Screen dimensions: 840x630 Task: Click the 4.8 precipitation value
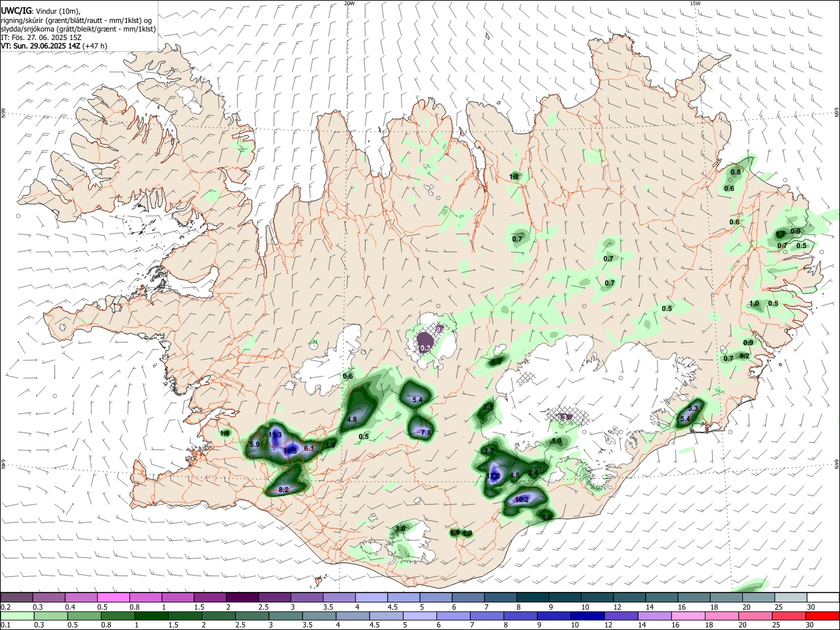coord(352,419)
